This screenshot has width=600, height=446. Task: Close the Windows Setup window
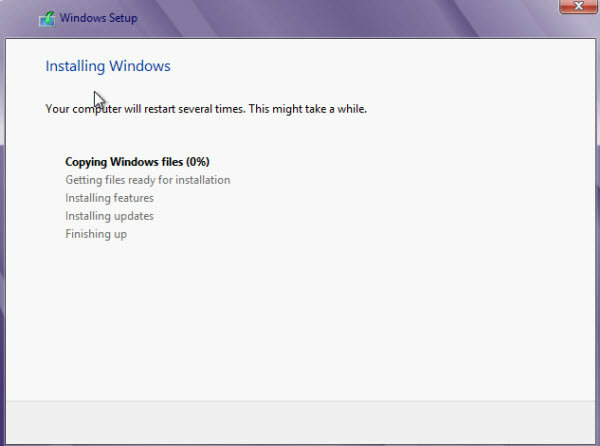coord(578,6)
